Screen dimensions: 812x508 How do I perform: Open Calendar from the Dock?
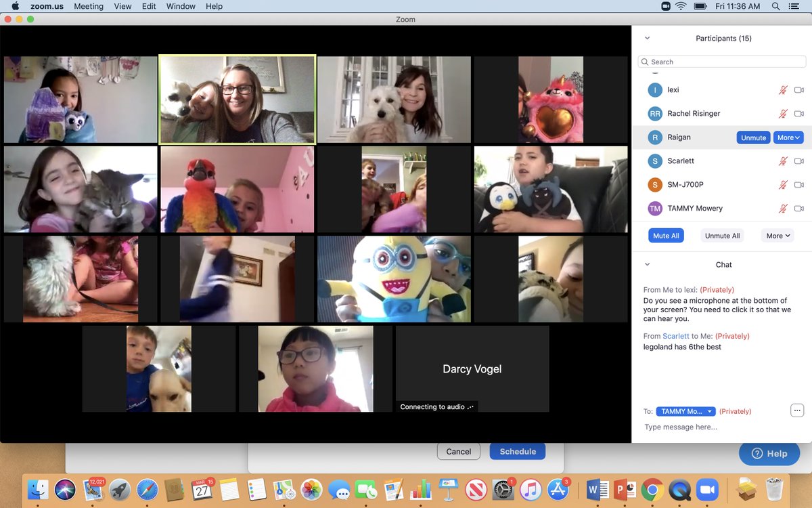click(x=202, y=489)
